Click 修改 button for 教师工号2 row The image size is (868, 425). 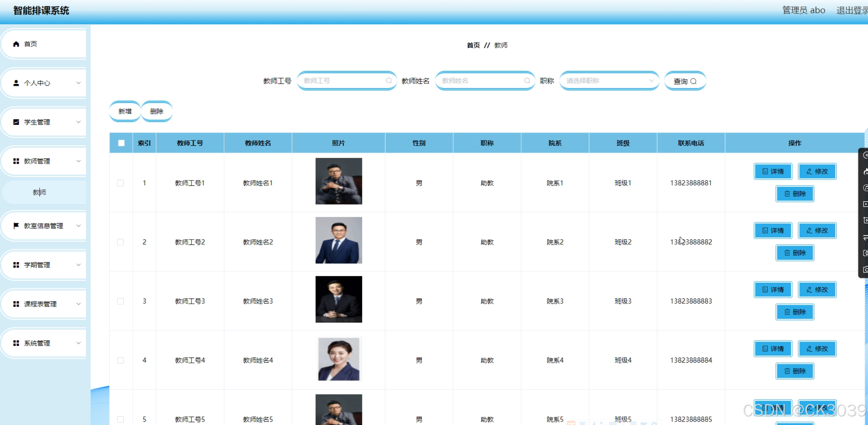(817, 231)
